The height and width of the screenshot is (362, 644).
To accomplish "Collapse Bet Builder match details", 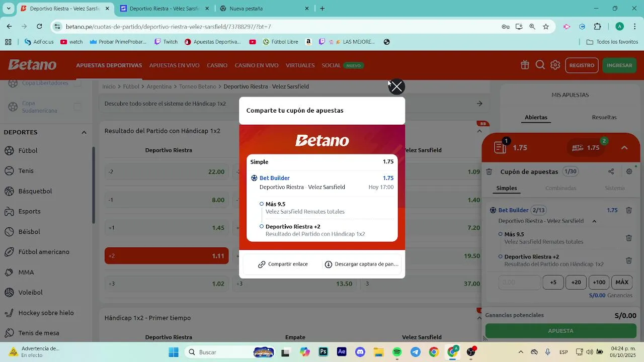I will click(594, 221).
